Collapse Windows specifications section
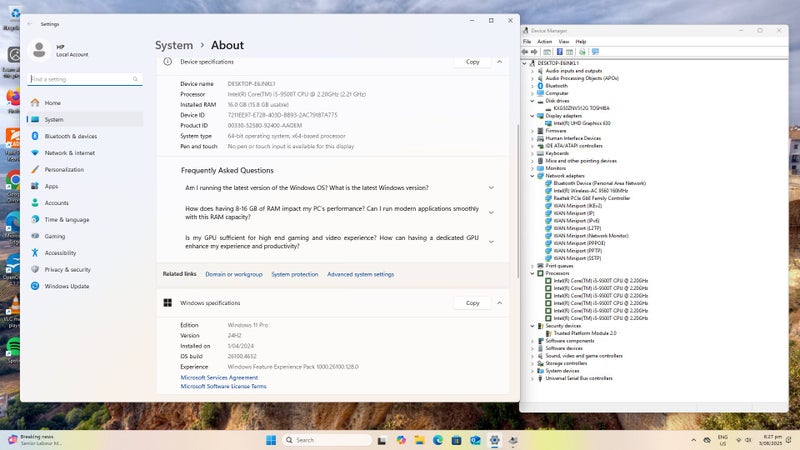The width and height of the screenshot is (800, 450). pyautogui.click(x=499, y=303)
